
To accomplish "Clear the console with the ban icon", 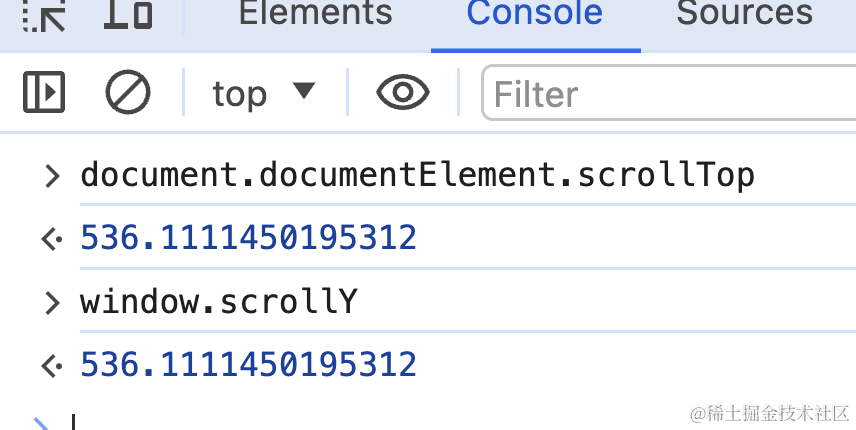I will click(128, 93).
